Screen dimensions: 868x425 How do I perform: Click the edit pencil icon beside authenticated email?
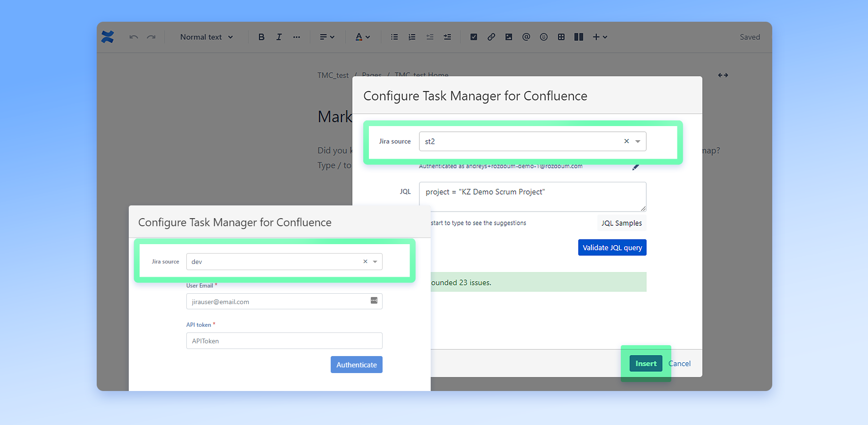[635, 167]
